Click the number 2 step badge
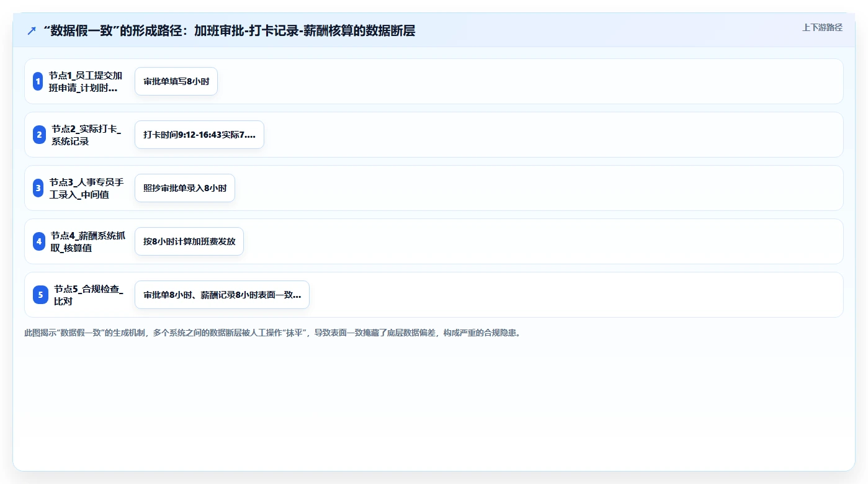Viewport: 868px width, 484px height. pos(40,135)
